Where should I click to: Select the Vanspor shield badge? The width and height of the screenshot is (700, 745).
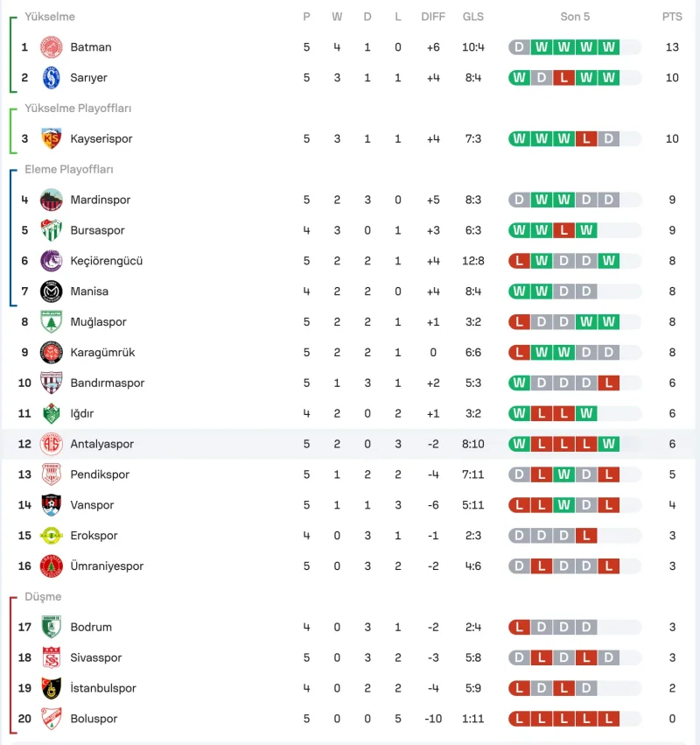pos(51,505)
